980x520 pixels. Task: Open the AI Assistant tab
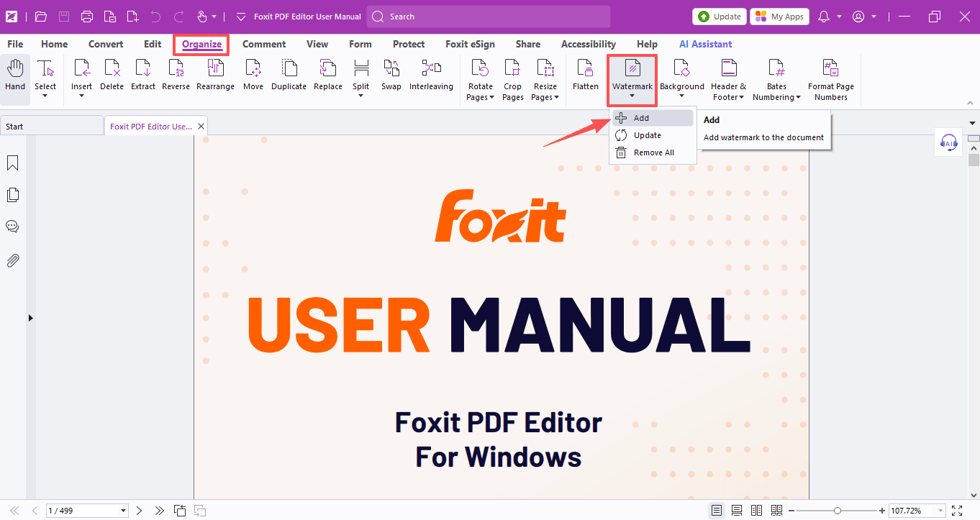click(x=706, y=44)
